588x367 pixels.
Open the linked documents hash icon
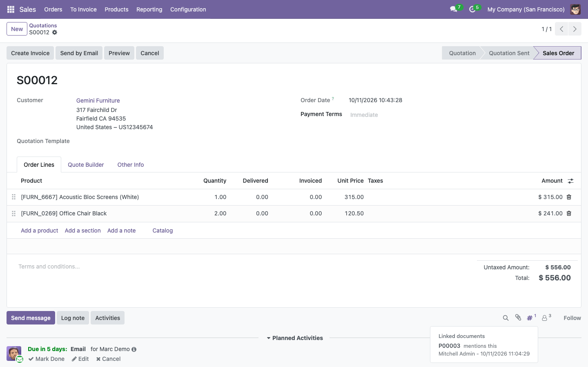[x=531, y=318]
